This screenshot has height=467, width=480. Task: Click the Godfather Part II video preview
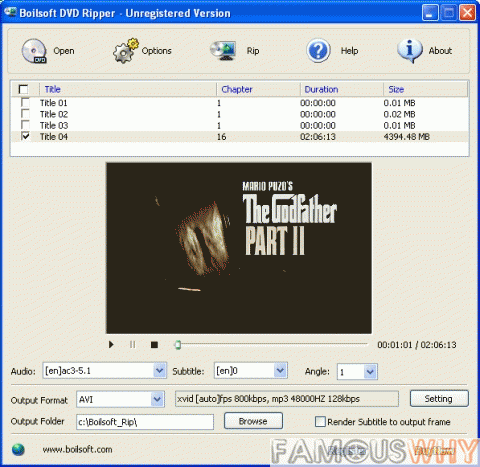239,248
